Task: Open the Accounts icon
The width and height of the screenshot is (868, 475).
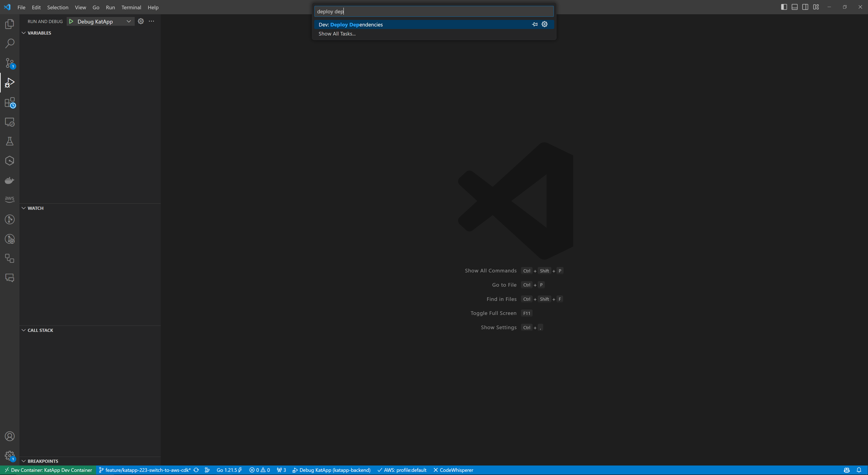Action: (x=10, y=436)
